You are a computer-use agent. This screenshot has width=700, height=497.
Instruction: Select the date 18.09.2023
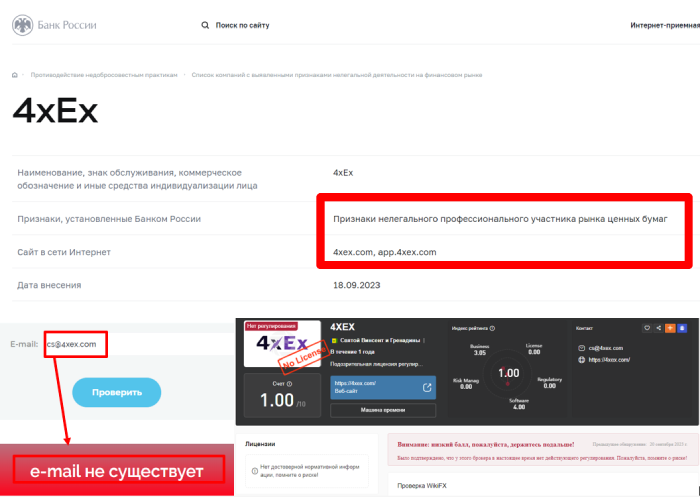tap(356, 285)
